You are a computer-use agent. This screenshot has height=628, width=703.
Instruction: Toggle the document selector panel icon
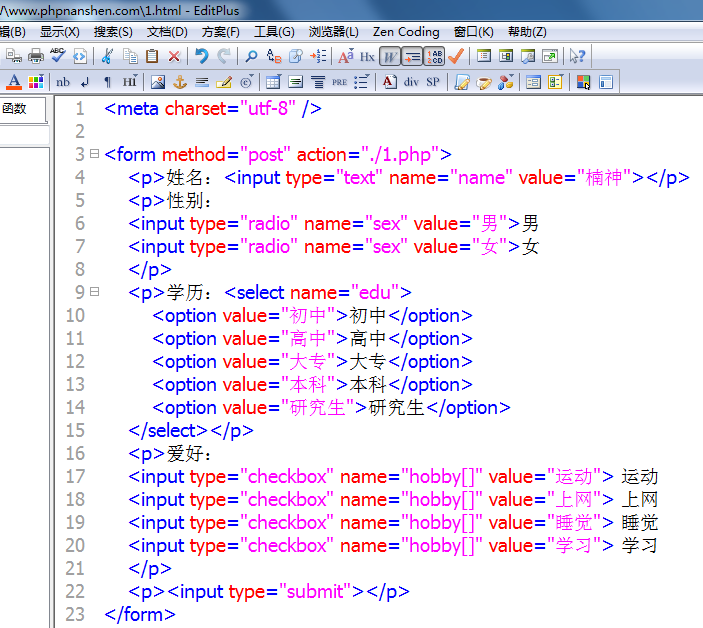point(506,56)
